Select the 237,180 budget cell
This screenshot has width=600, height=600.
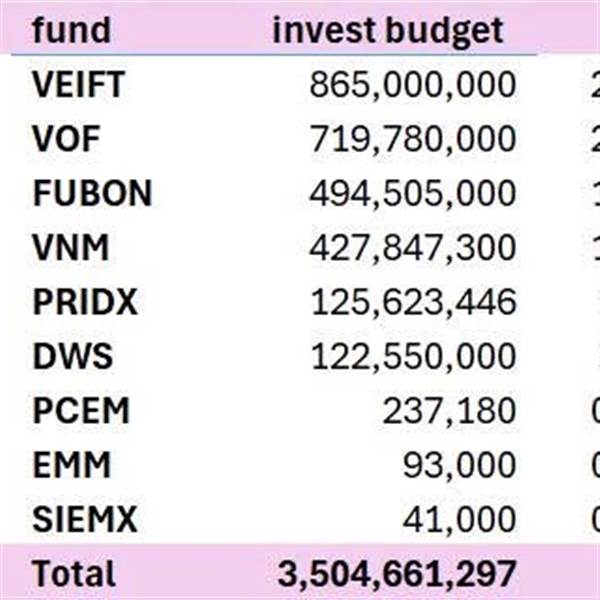pos(449,410)
